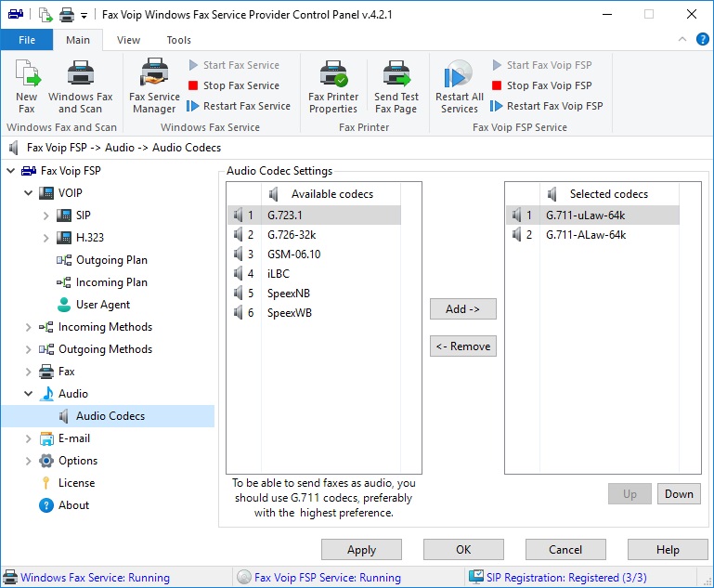714x588 pixels.
Task: Select G.723.1 in available codecs
Action: (314, 215)
